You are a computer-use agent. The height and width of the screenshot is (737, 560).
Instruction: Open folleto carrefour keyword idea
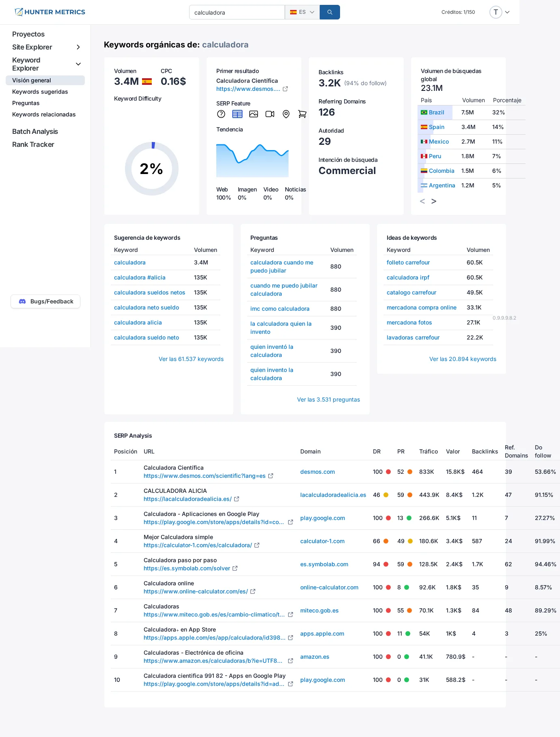pos(408,262)
